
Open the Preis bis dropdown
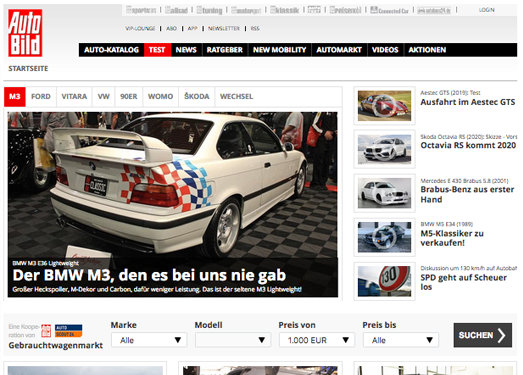tap(401, 340)
